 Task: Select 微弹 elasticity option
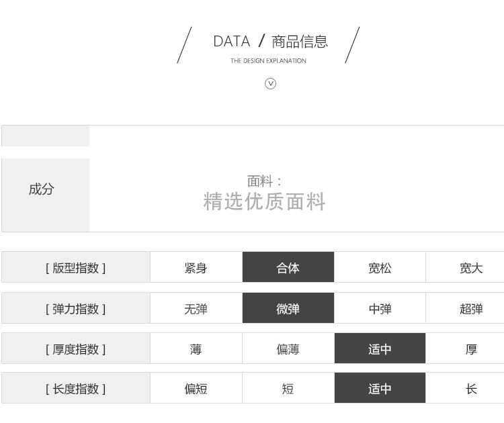click(x=288, y=309)
